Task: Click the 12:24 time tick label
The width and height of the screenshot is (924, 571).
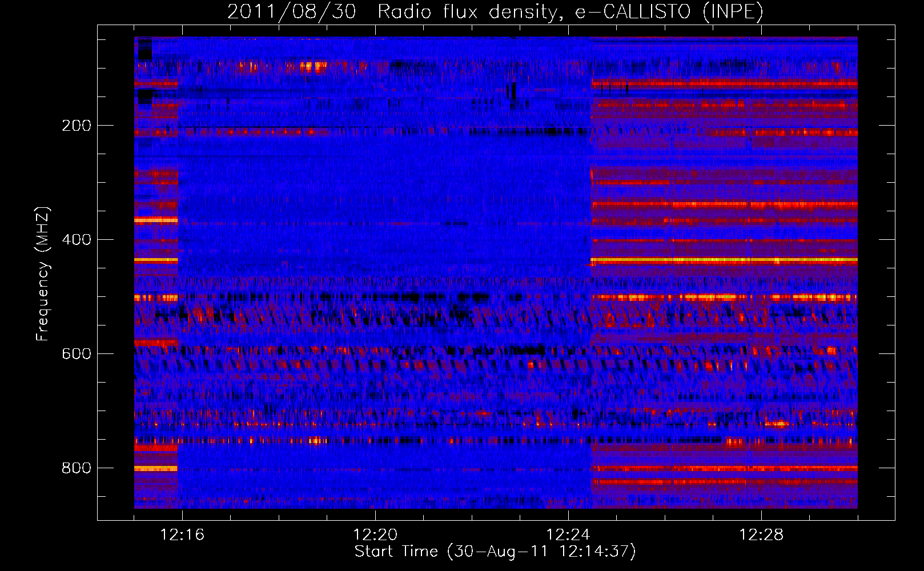Action: click(x=568, y=535)
